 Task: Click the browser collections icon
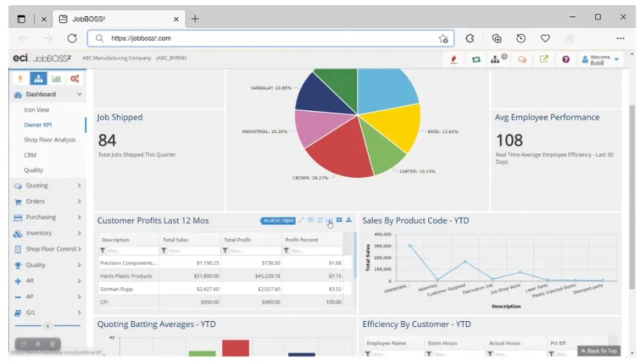[497, 38]
